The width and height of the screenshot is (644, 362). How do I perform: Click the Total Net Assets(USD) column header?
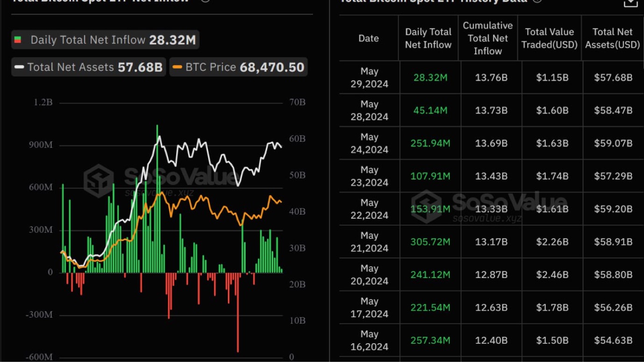[612, 38]
